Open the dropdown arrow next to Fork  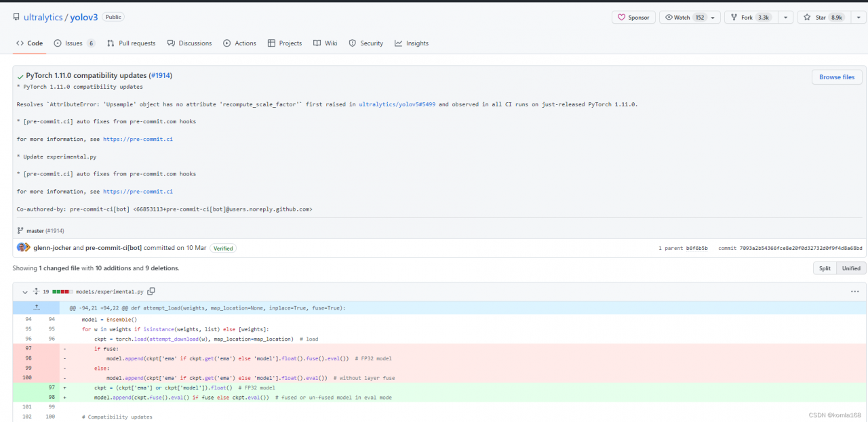(785, 18)
